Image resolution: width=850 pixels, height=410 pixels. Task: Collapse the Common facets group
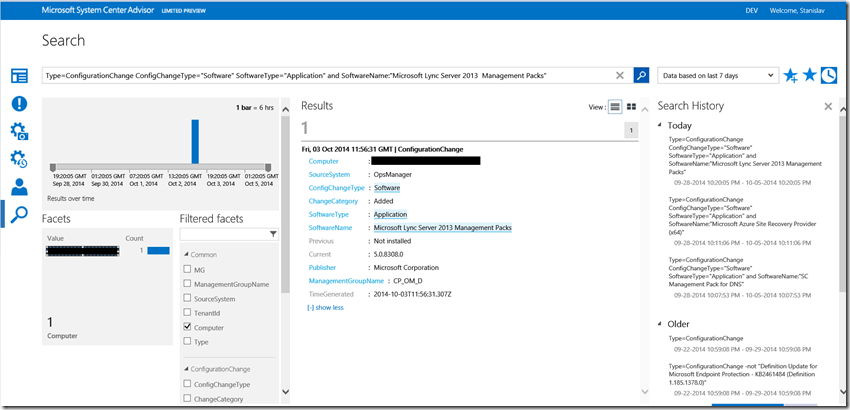[x=184, y=254]
